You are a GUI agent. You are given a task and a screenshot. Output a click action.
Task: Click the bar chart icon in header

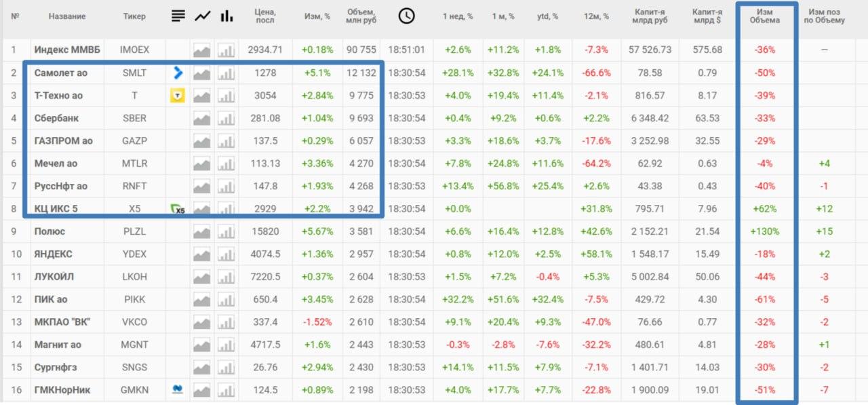point(226,16)
